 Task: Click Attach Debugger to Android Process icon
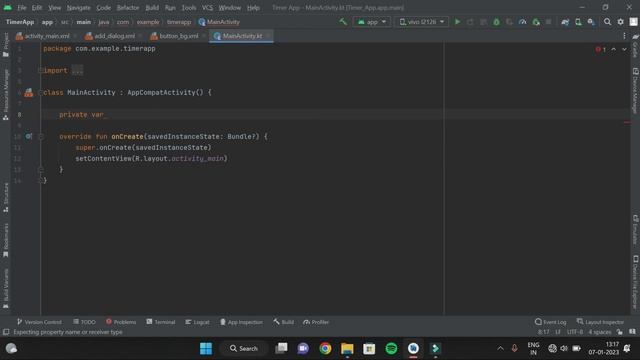tap(536, 22)
